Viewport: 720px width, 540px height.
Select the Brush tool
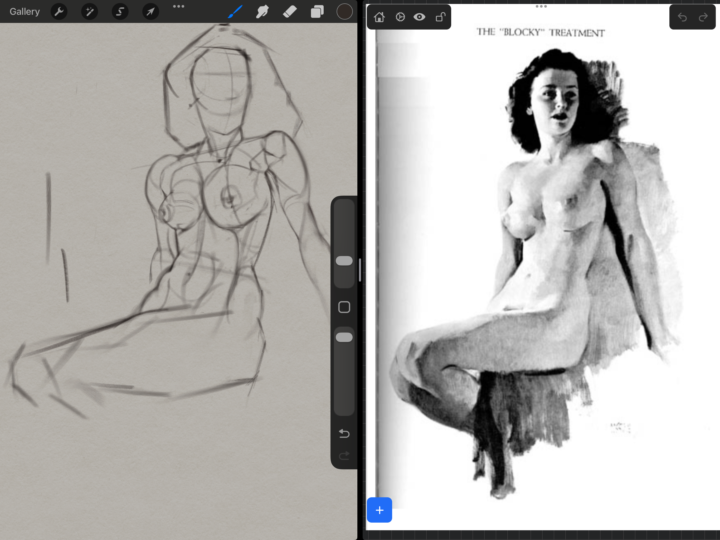(x=235, y=11)
